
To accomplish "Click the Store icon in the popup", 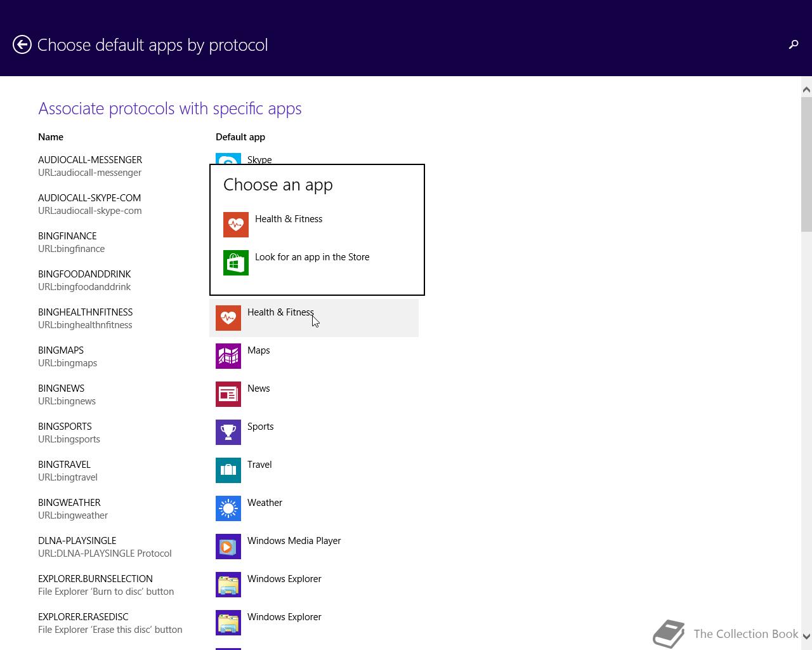I will click(236, 263).
